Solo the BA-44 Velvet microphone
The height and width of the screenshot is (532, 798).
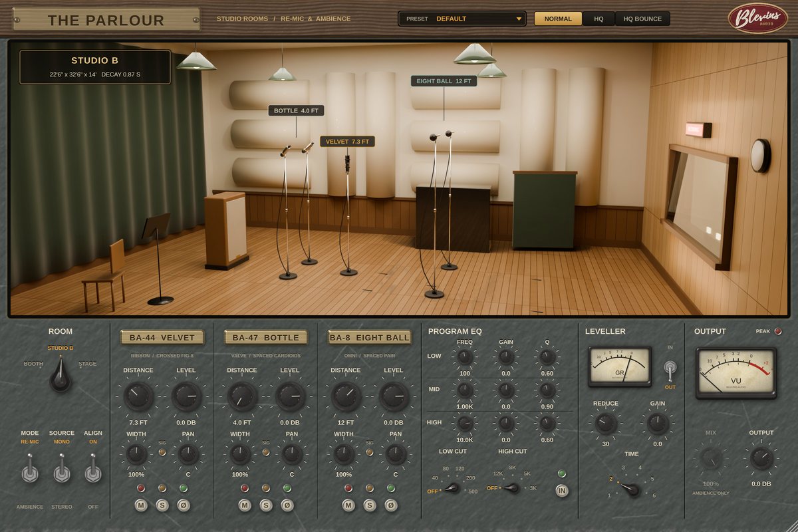[162, 505]
